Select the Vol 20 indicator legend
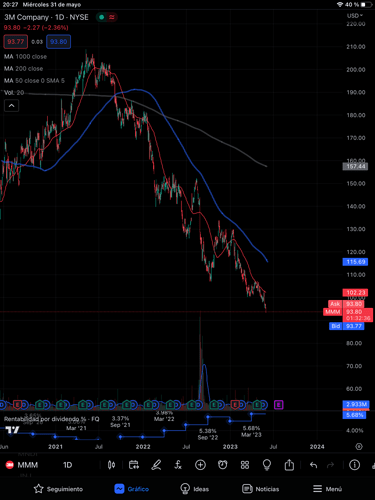This screenshot has width=375, height=500. pos(14,93)
